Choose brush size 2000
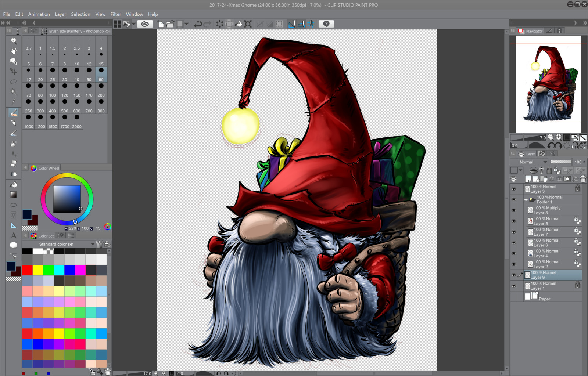The height and width of the screenshot is (376, 588). [77, 122]
